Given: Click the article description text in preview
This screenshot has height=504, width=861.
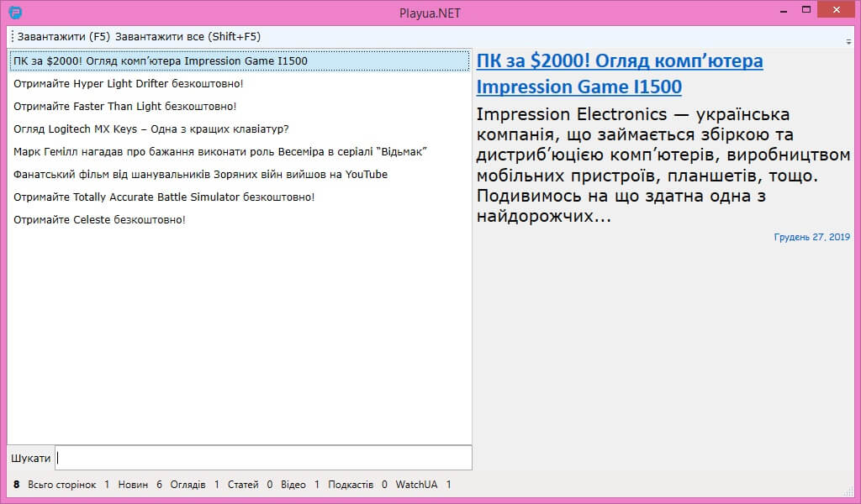Looking at the screenshot, I should pyautogui.click(x=663, y=165).
